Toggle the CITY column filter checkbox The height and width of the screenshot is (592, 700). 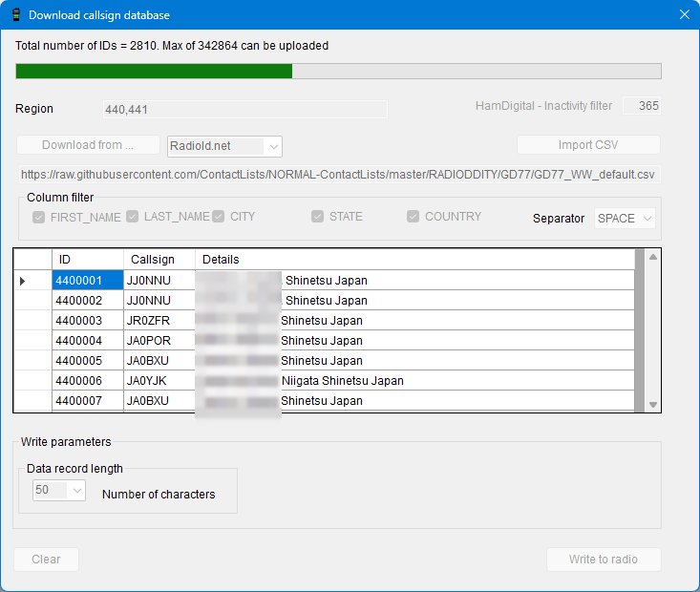point(219,217)
